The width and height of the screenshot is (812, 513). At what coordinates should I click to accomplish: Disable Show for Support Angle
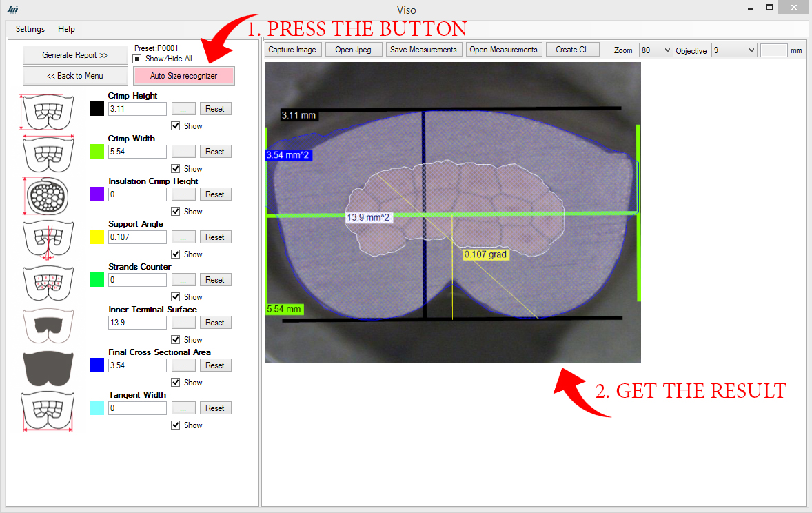pos(176,254)
